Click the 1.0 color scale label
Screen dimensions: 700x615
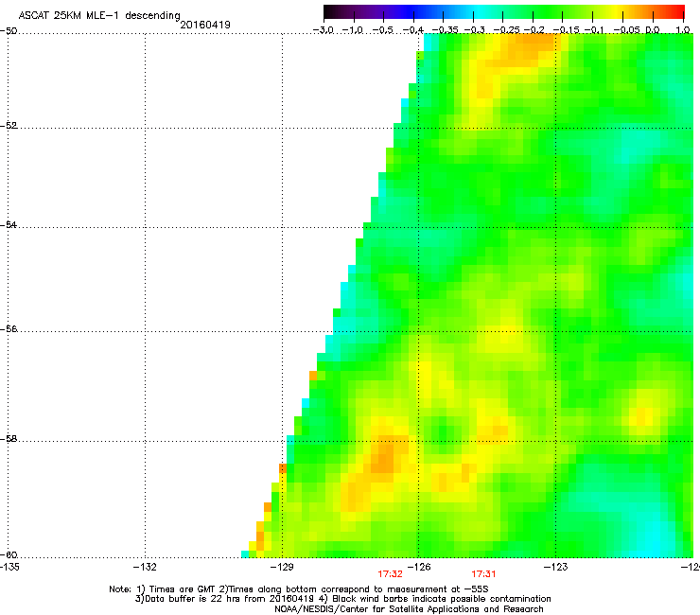pos(683,30)
